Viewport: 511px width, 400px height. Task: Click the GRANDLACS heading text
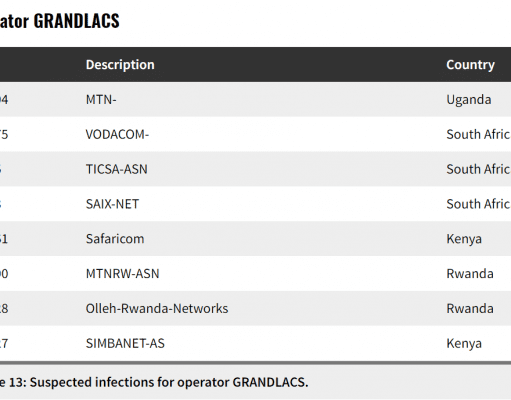[76, 21]
